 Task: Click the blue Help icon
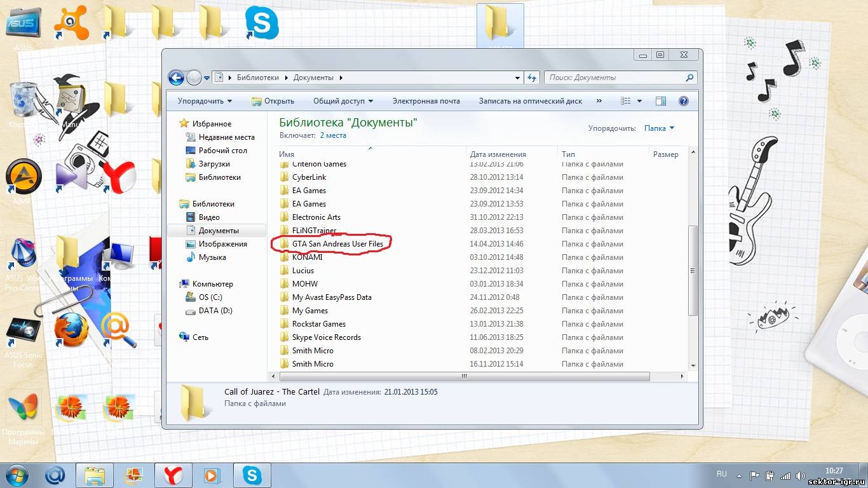tap(684, 101)
